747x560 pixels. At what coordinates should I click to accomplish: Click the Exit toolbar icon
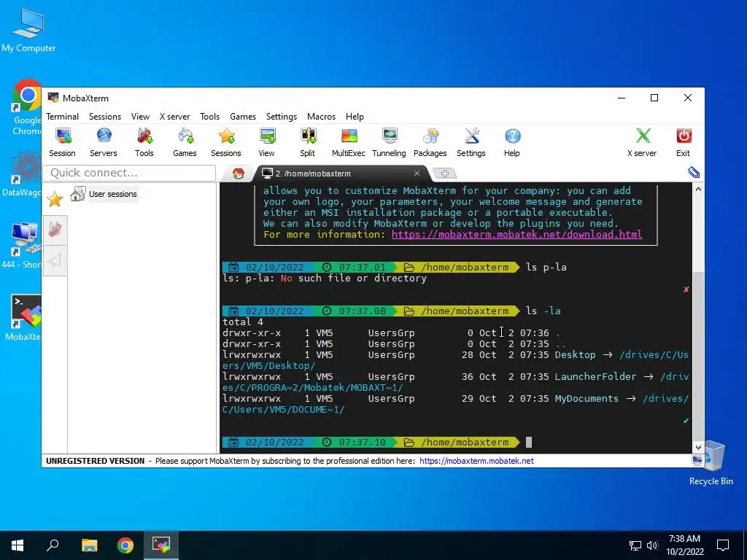[x=684, y=142]
